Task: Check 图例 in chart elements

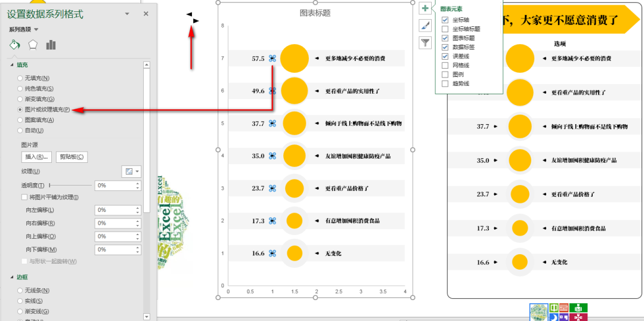Action: (x=445, y=75)
